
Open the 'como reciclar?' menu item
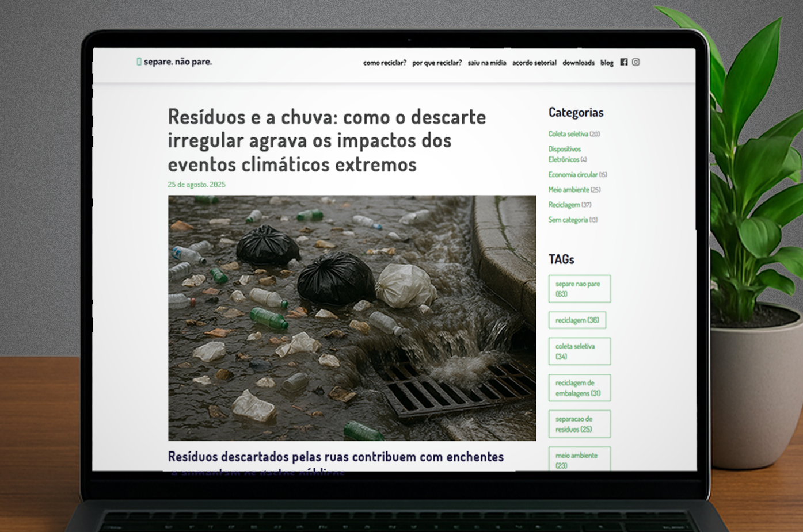click(x=385, y=63)
